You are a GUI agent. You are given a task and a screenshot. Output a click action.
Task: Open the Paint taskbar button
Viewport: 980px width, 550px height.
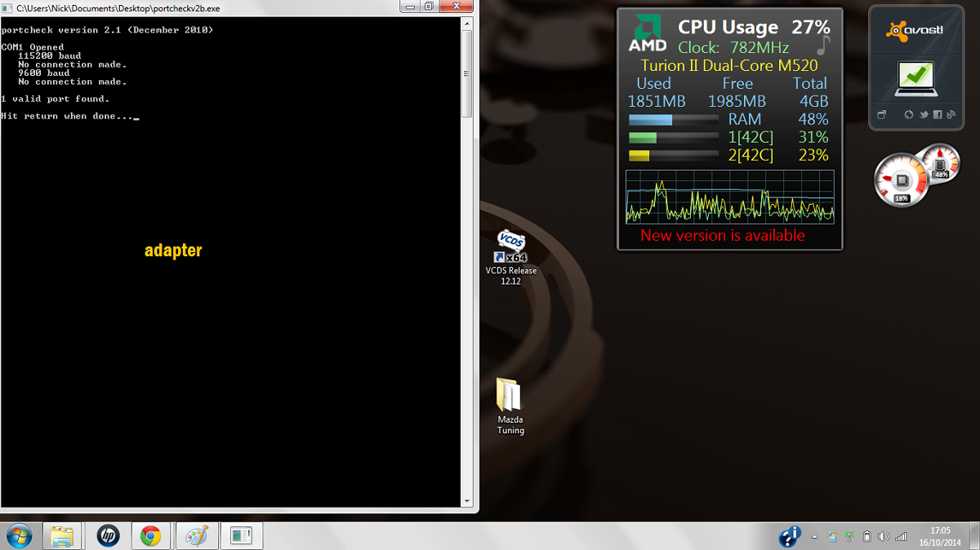(196, 536)
